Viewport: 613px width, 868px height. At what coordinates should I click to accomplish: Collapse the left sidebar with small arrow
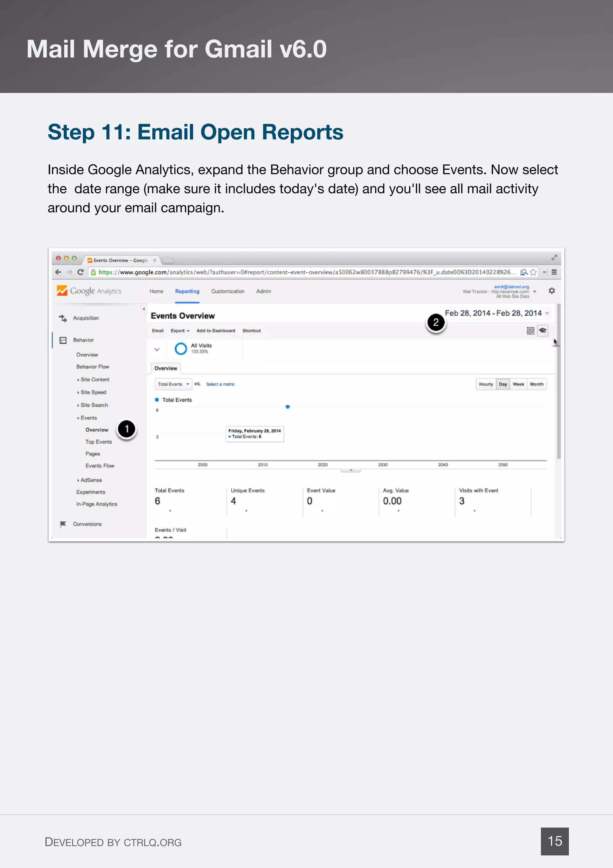pos(144,309)
